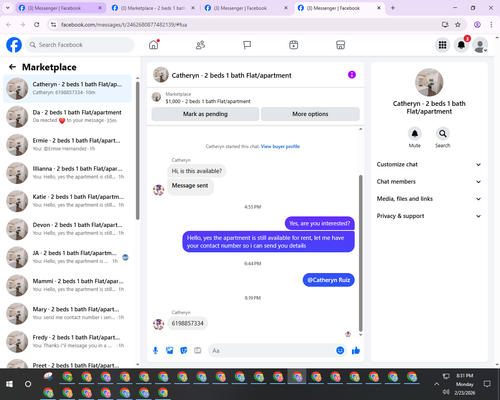Open the JA conversation in list

pyautogui.click(x=67, y=257)
